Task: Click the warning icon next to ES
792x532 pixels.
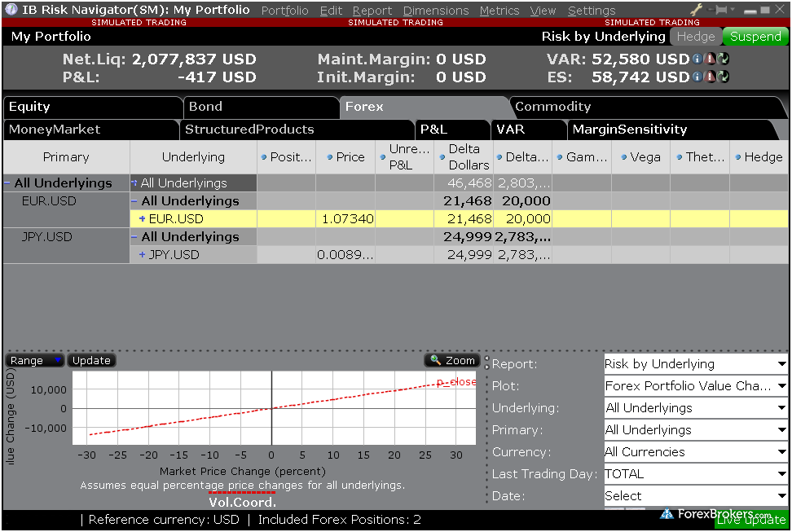Action: (x=711, y=77)
